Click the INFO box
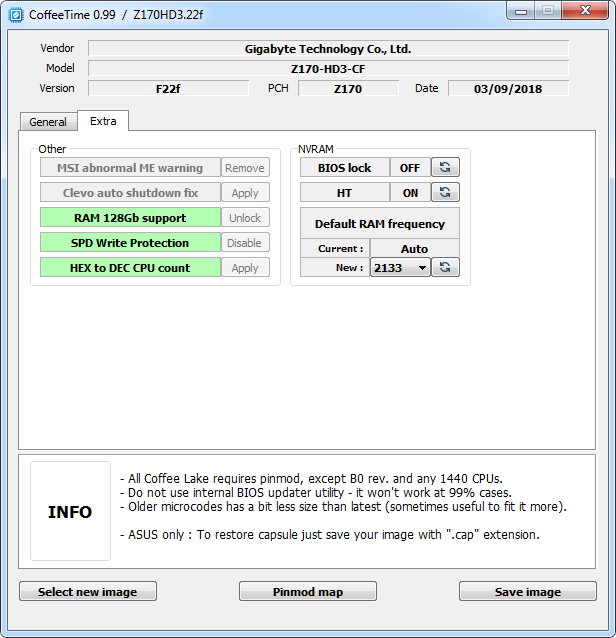Viewport: 616px width, 638px height. 70,511
